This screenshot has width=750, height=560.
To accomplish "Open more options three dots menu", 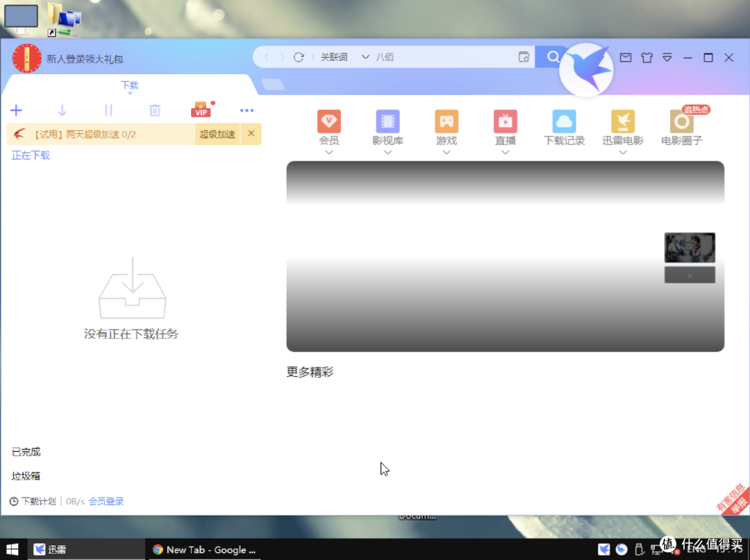I will point(247,110).
